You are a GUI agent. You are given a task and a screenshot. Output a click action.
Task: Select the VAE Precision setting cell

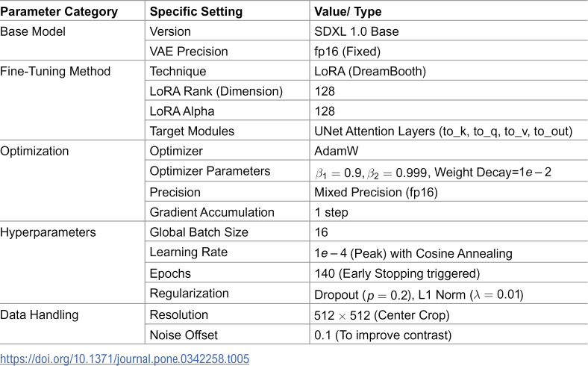pos(228,51)
